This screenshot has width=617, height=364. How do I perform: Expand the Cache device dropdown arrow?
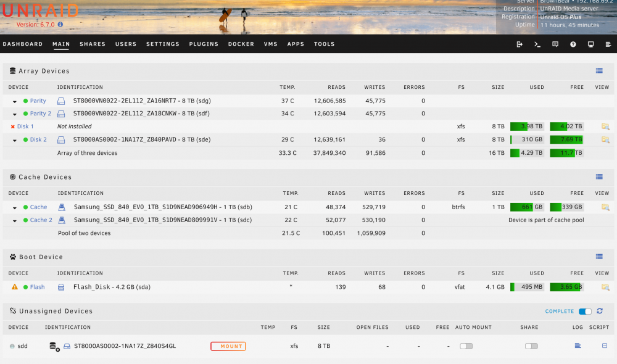[x=15, y=207]
